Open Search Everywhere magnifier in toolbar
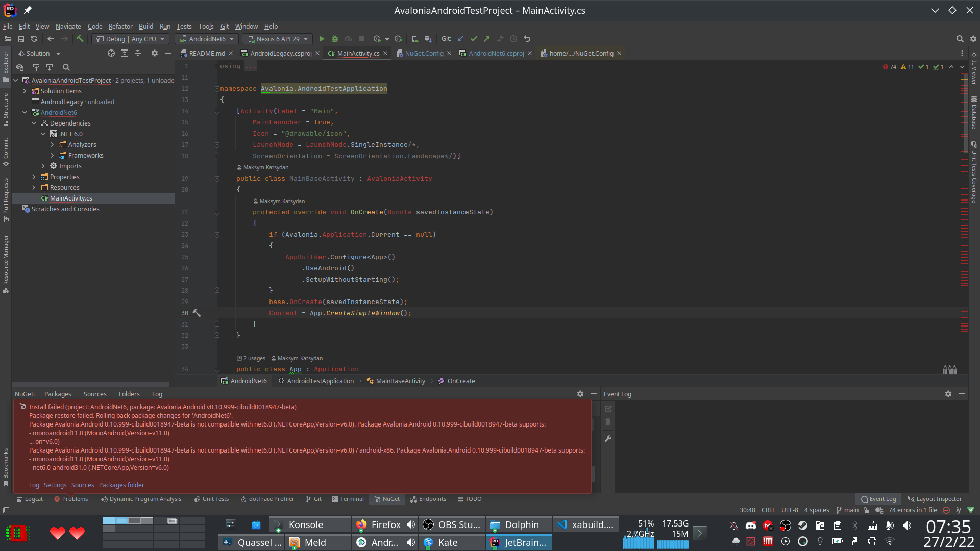Viewport: 980px width, 551px height. (x=960, y=39)
